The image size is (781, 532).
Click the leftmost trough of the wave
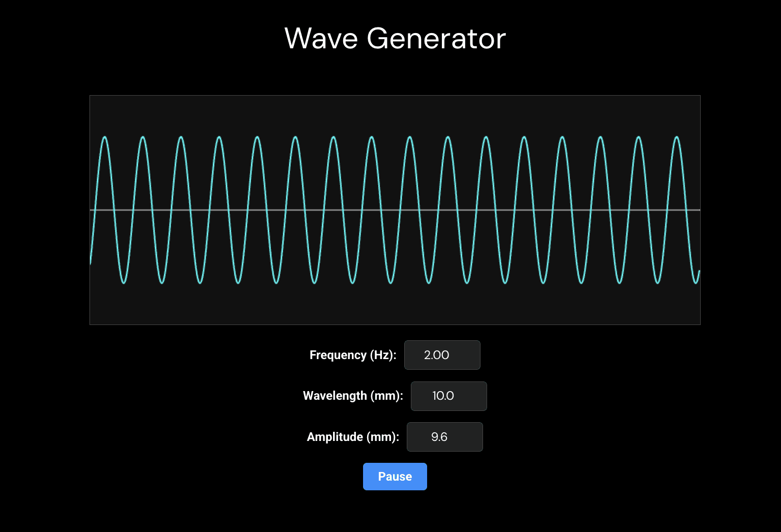click(x=124, y=282)
